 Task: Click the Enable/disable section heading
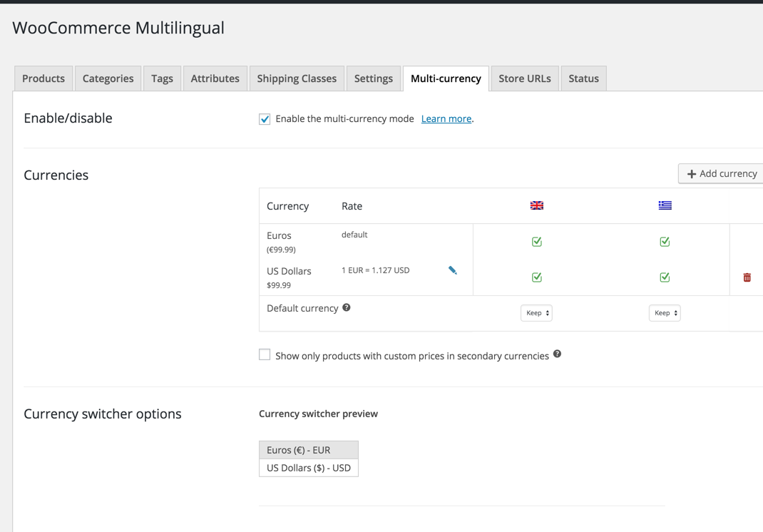pos(68,118)
